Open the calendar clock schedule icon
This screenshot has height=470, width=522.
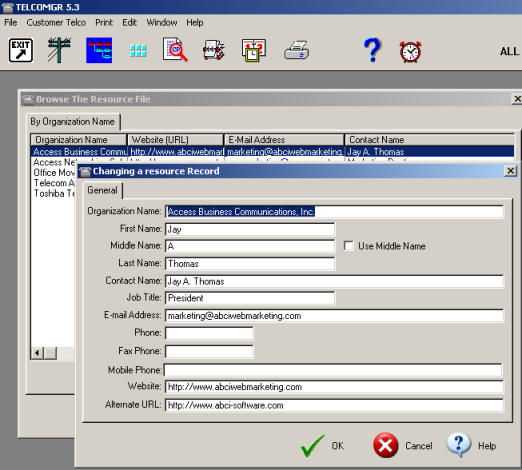254,50
